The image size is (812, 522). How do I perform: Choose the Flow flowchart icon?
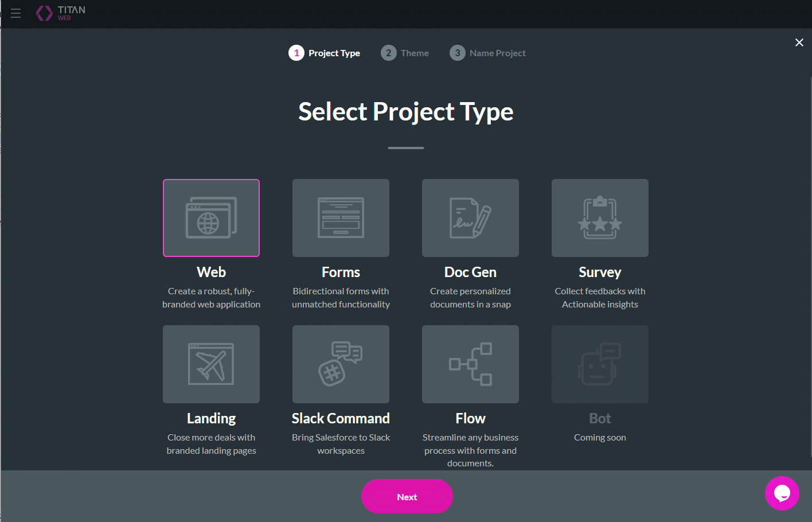[x=470, y=364]
